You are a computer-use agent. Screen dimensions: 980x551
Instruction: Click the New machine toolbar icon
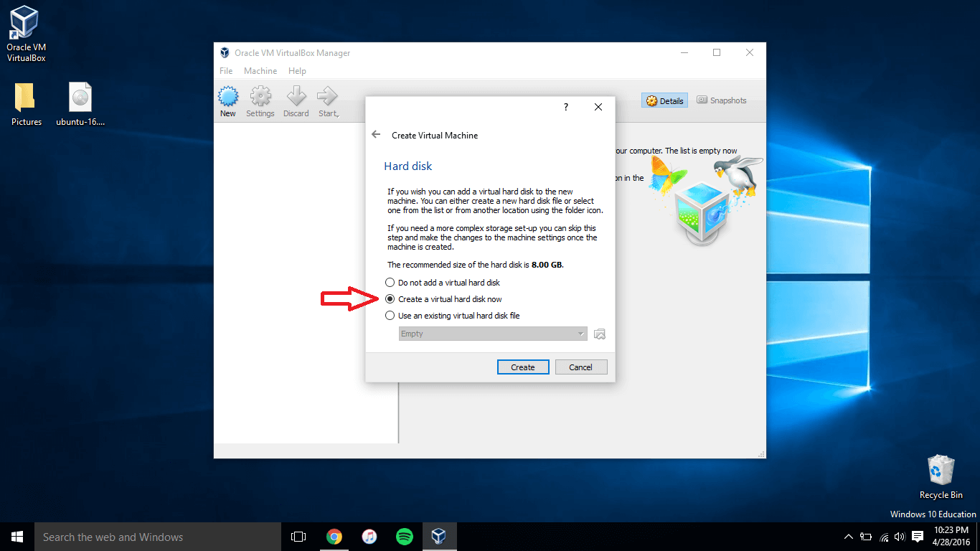228,102
